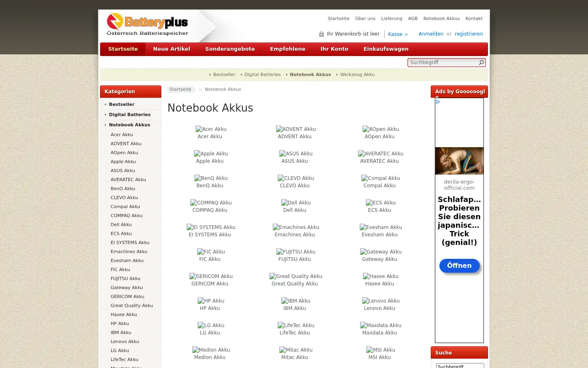Screen dimensions: 588x368
Task: Click the ad image thumbnail
Action: click(459, 161)
